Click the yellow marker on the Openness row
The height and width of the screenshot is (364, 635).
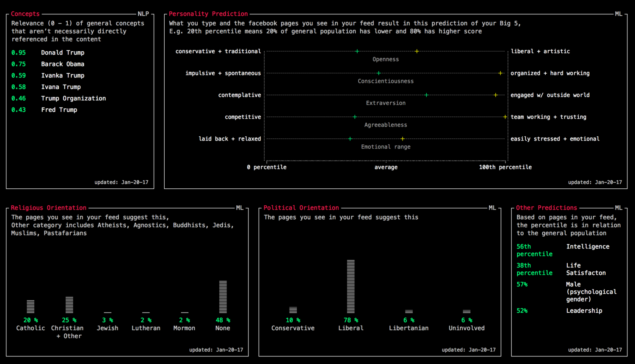pyautogui.click(x=417, y=51)
